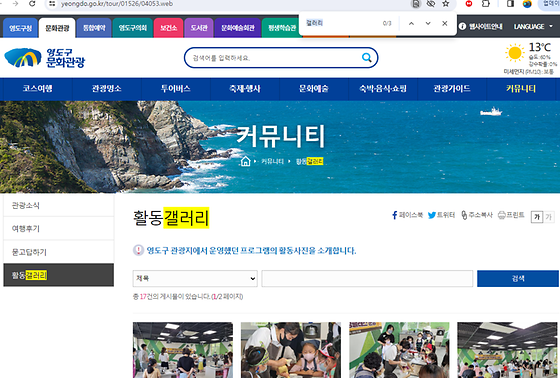Image resolution: width=560 pixels, height=378 pixels.
Task: Click the sunny weather icon
Action: [x=515, y=53]
